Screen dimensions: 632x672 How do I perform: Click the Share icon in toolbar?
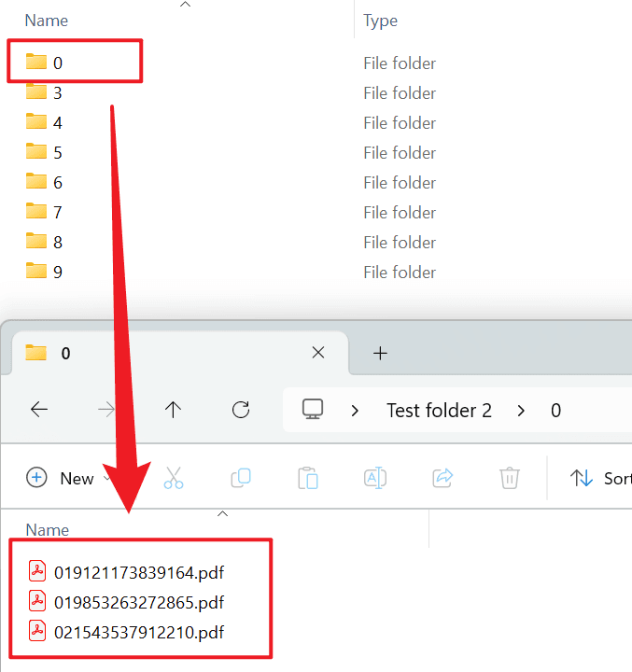click(442, 478)
